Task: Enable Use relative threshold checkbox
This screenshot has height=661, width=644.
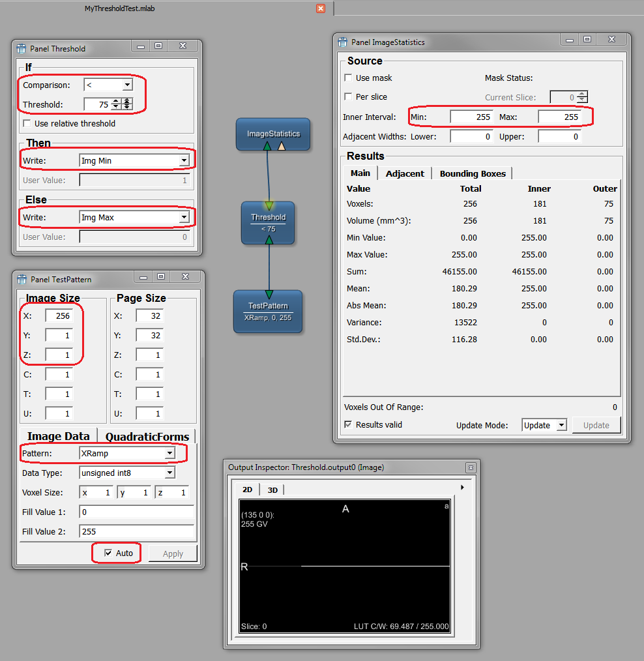Action: coord(27,123)
